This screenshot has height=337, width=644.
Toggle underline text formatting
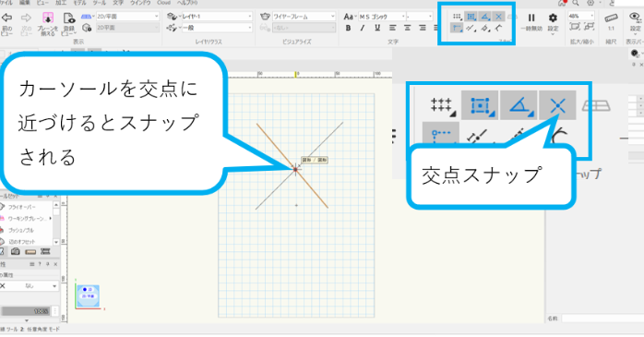click(377, 28)
